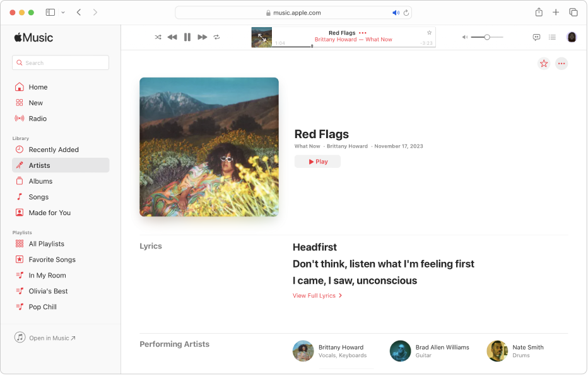
Task: Toggle the Safari sidebar
Action: coord(50,13)
